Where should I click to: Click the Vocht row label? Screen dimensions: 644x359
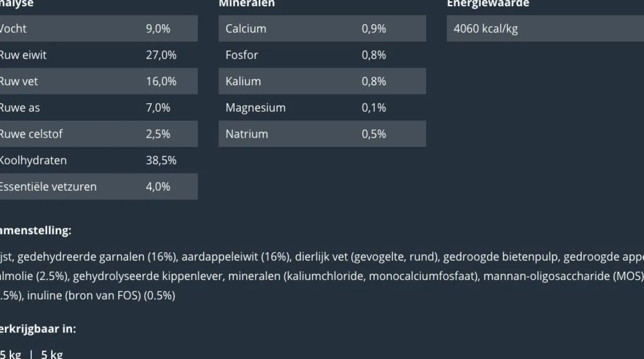point(13,29)
